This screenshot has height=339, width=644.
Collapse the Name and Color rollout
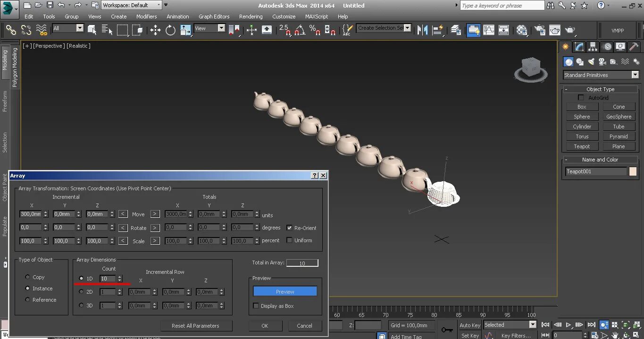[x=600, y=160]
